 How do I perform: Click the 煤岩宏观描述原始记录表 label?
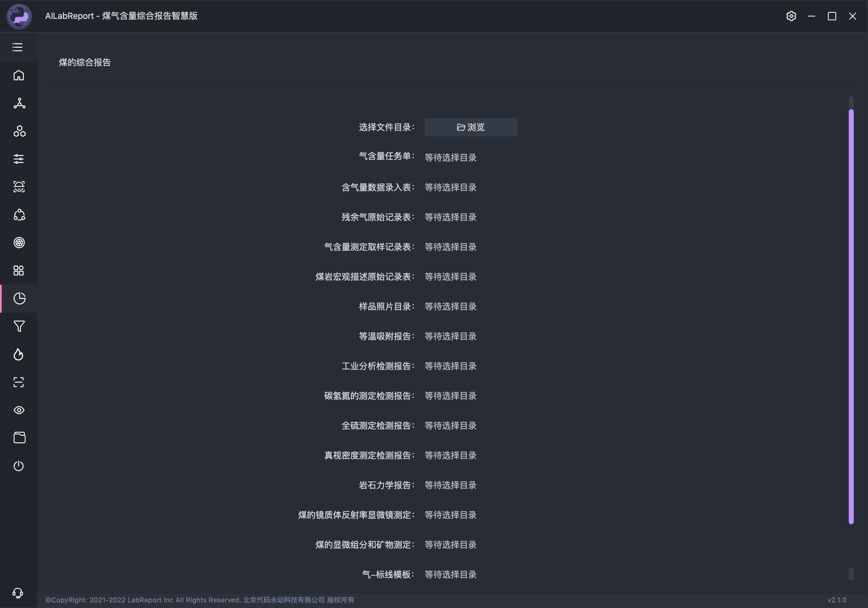click(365, 277)
